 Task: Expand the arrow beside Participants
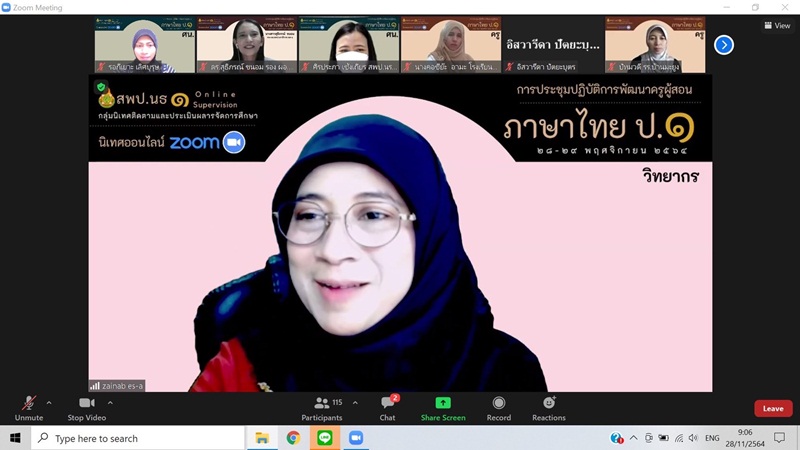point(355,403)
